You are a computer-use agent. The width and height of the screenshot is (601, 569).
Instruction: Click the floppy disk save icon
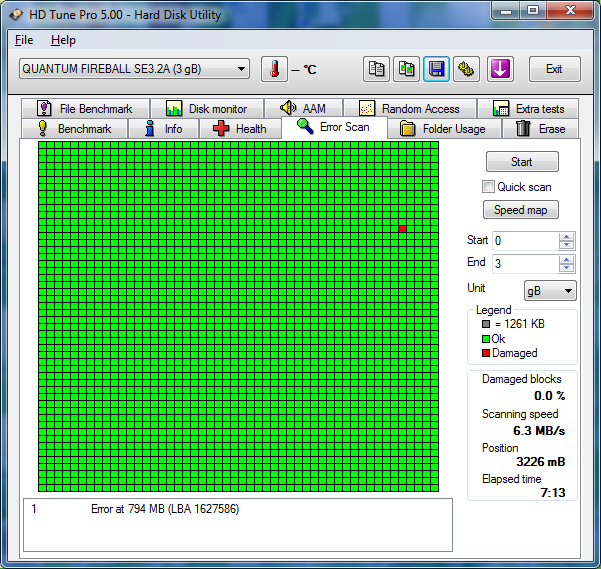[436, 69]
